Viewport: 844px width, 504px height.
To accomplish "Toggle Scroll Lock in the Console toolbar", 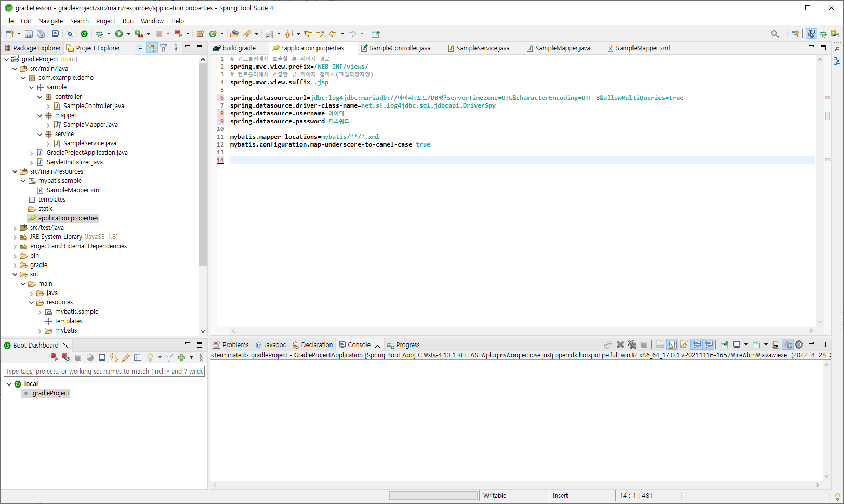I will 672,344.
